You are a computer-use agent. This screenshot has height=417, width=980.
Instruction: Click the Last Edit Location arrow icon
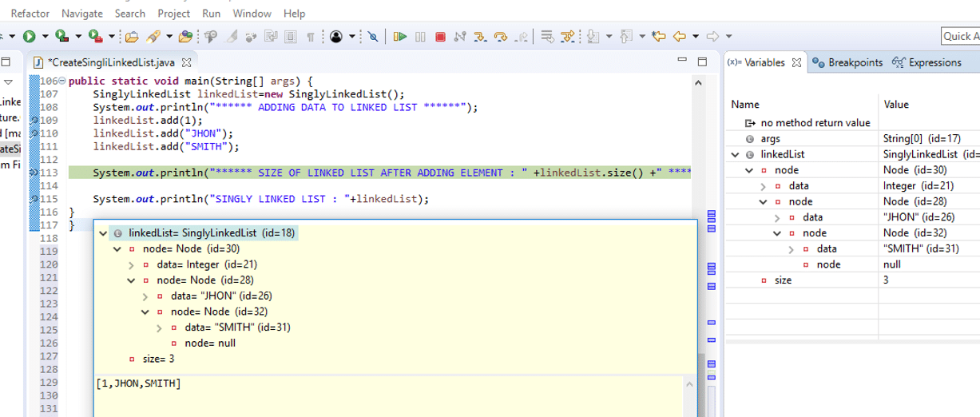(659, 36)
